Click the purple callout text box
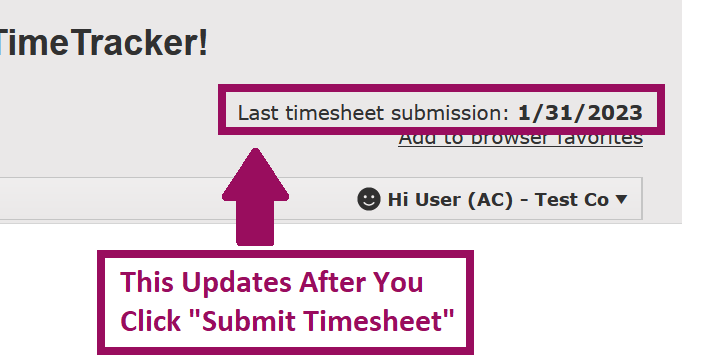The height and width of the screenshot is (362, 704). (286, 302)
